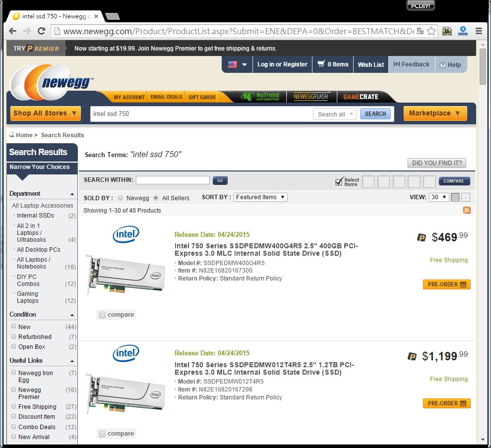This screenshot has height=448, width=491.
Task: Open the GameCrate tab
Action: [361, 97]
